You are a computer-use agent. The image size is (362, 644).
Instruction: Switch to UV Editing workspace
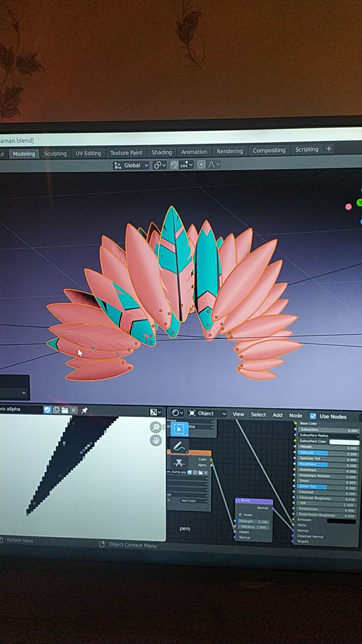click(x=88, y=153)
